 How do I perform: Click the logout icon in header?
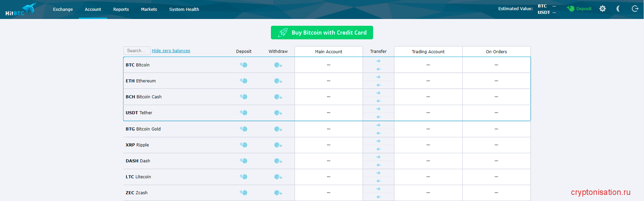click(635, 9)
